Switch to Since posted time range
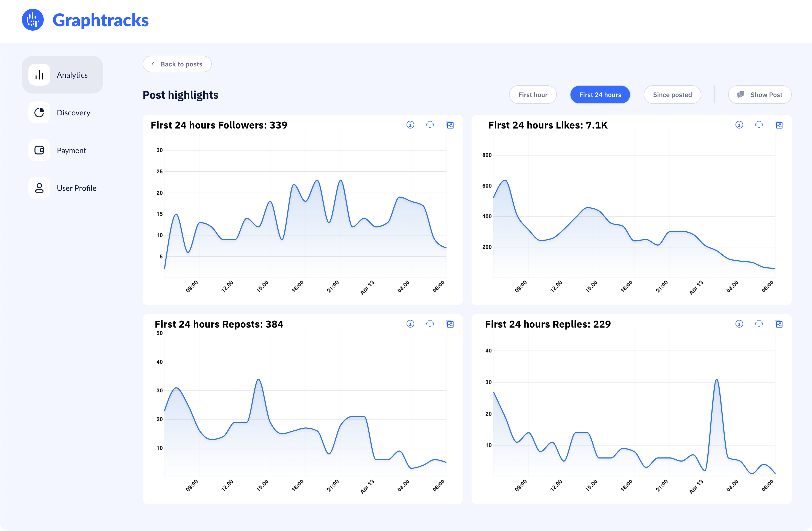The image size is (812, 531). coord(672,95)
